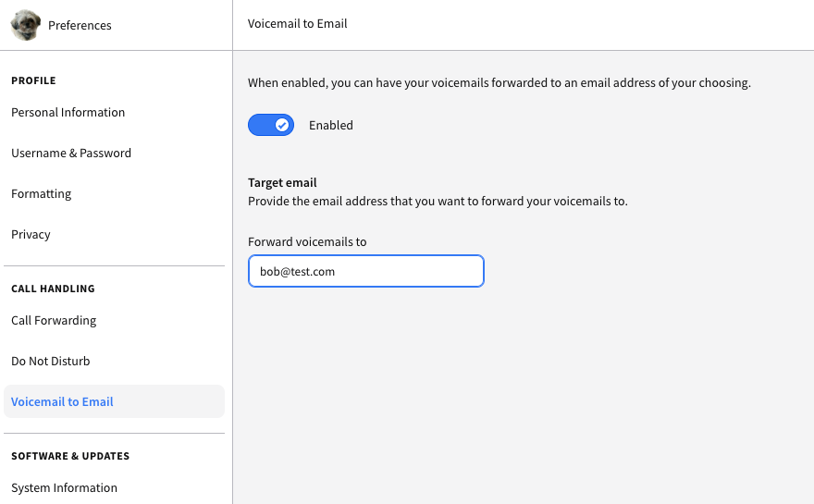Click the voicemail forwarding description text

click(x=499, y=82)
